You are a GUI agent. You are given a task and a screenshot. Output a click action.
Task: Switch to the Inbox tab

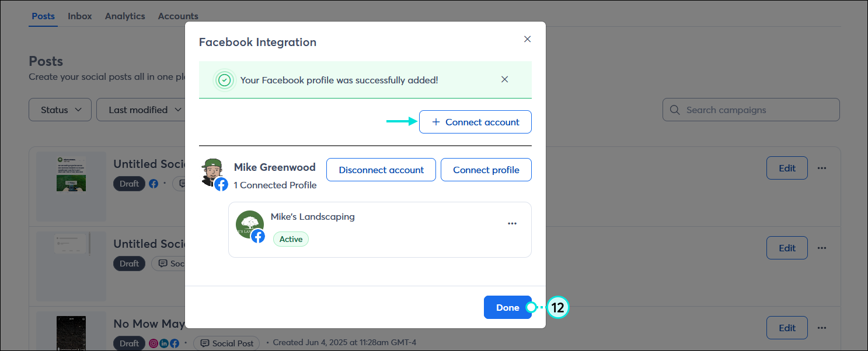click(x=80, y=16)
